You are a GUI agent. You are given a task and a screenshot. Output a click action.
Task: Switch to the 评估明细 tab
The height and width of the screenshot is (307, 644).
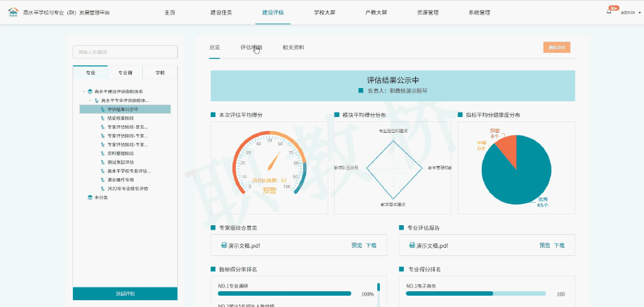tap(252, 48)
